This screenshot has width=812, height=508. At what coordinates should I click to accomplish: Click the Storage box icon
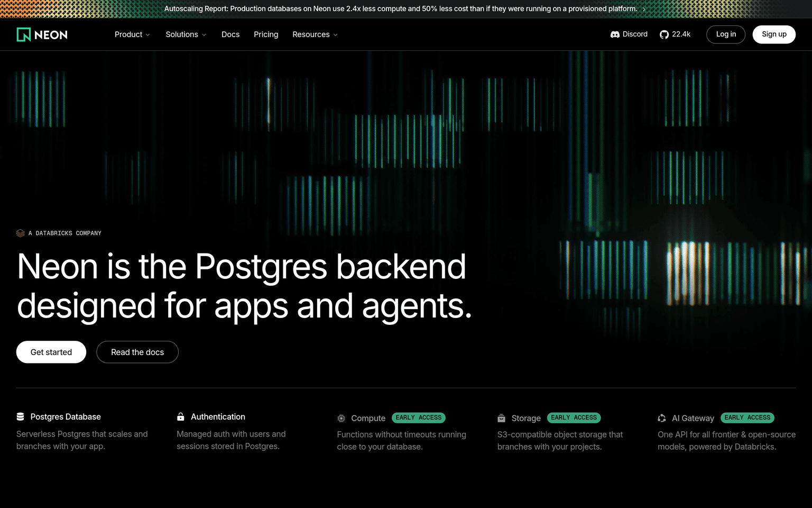[502, 418]
